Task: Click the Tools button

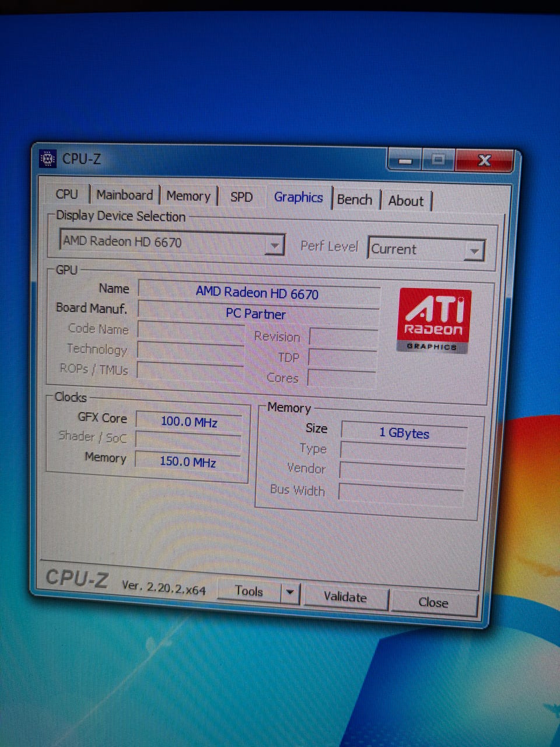Action: pos(249,591)
